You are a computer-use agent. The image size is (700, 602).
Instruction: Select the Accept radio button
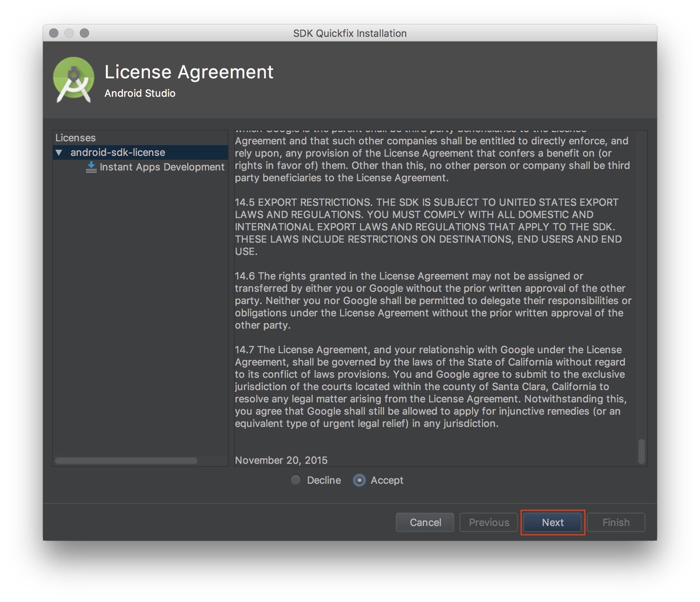coord(359,480)
